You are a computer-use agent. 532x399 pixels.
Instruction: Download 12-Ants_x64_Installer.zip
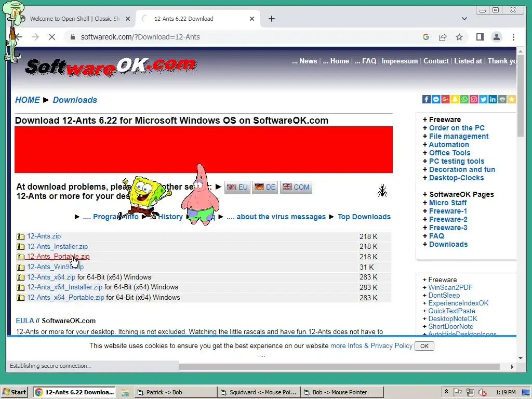64,287
